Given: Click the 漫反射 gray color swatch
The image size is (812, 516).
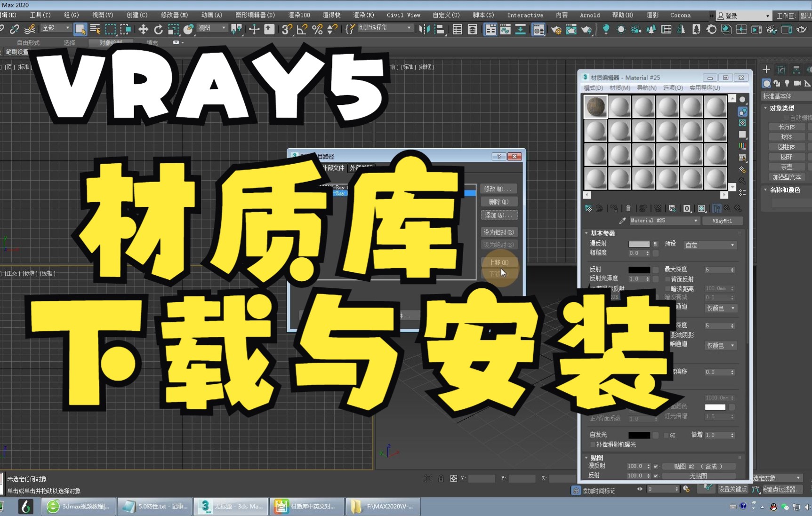Looking at the screenshot, I should (639, 244).
